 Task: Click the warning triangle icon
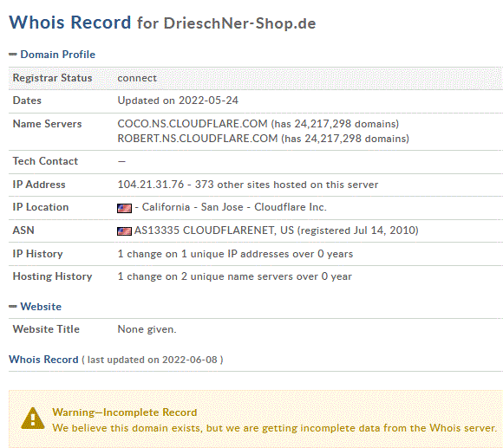(x=33, y=419)
